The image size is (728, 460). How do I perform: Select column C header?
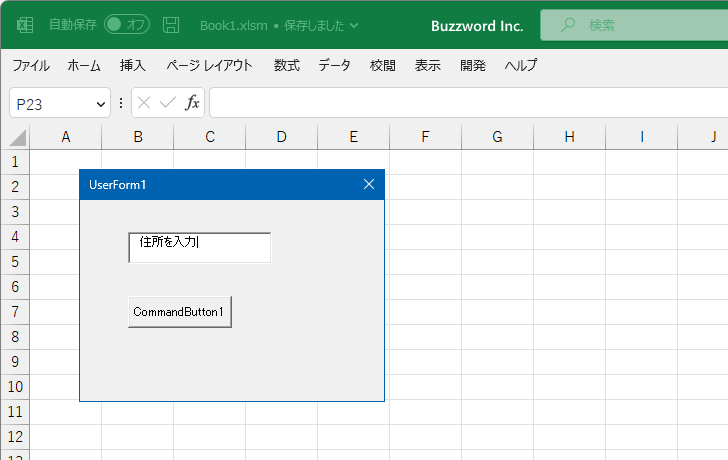point(209,137)
